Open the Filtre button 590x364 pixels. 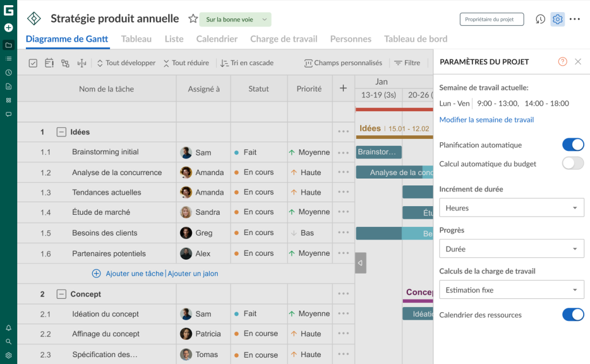407,63
